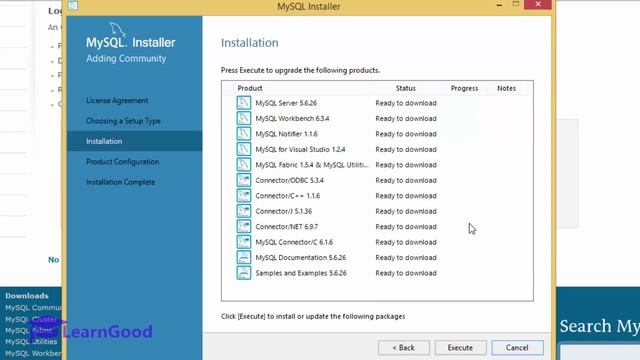Click the Connector/NET 6.9.7 icon
This screenshot has width=640, height=360.
244,227
